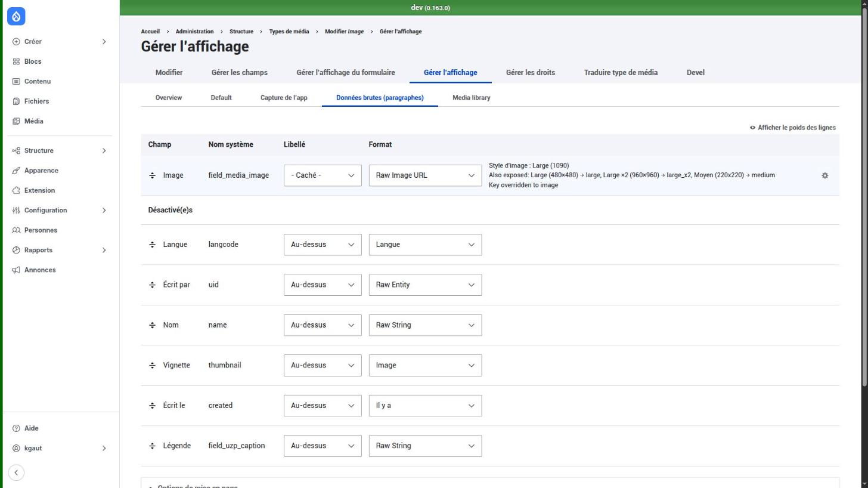
Task: Click the Fichiers icon in sidebar
Action: 16,101
